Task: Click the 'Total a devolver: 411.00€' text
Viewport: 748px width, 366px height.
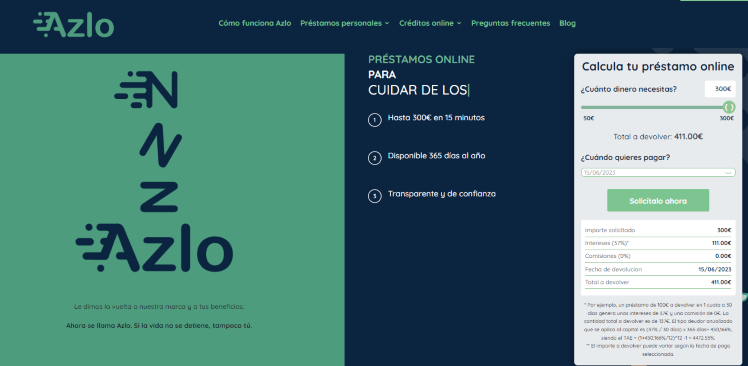Action: coord(658,136)
